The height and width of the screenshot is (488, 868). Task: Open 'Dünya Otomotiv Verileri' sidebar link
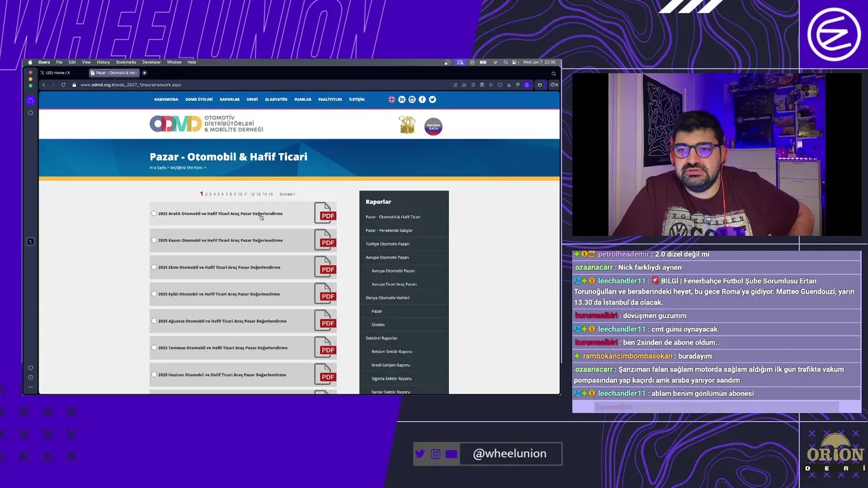[x=387, y=298]
